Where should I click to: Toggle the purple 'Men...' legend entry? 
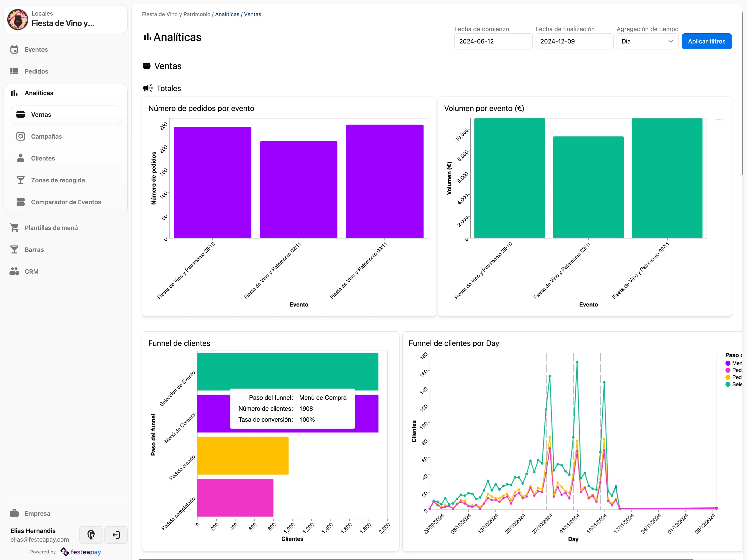(x=728, y=363)
